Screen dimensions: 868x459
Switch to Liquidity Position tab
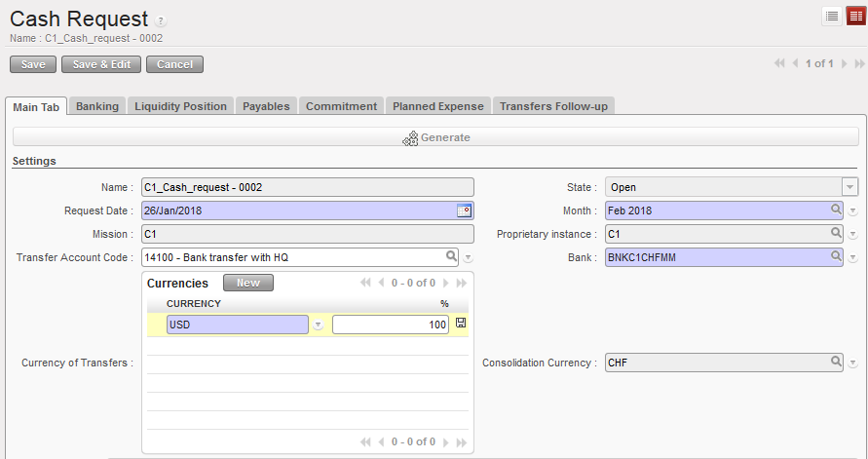180,106
